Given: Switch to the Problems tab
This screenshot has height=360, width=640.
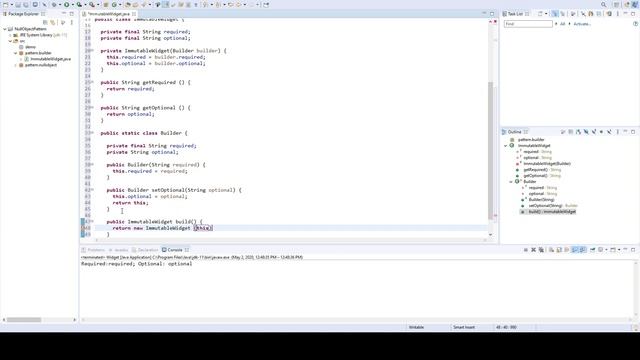Looking at the screenshot, I should coord(93,250).
